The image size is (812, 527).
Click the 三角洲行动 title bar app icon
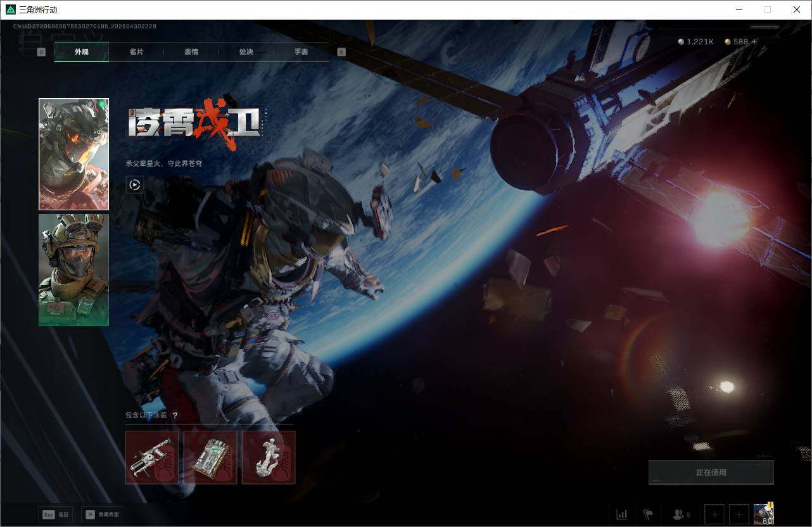tap(11, 10)
